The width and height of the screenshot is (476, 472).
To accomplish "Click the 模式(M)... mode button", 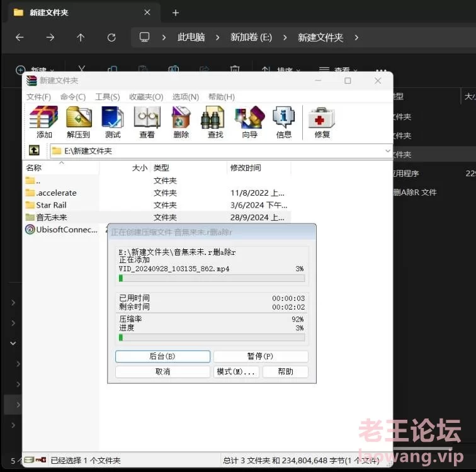I will tap(236, 371).
